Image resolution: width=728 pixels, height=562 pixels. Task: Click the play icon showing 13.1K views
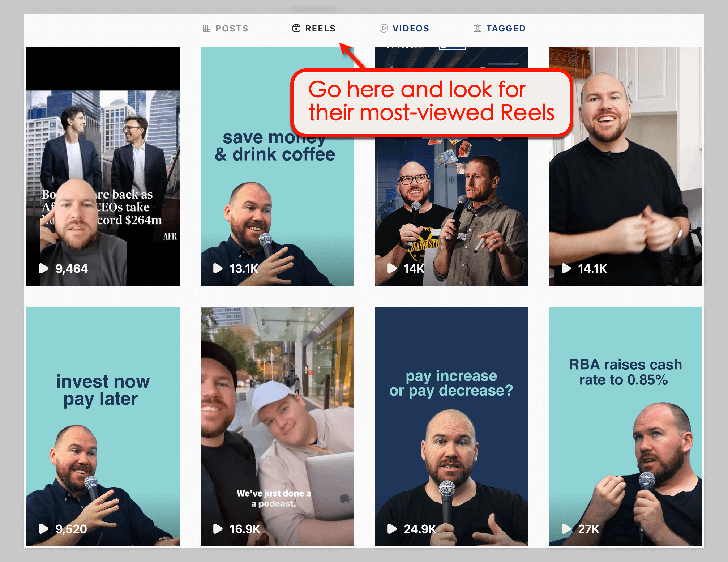[218, 268]
